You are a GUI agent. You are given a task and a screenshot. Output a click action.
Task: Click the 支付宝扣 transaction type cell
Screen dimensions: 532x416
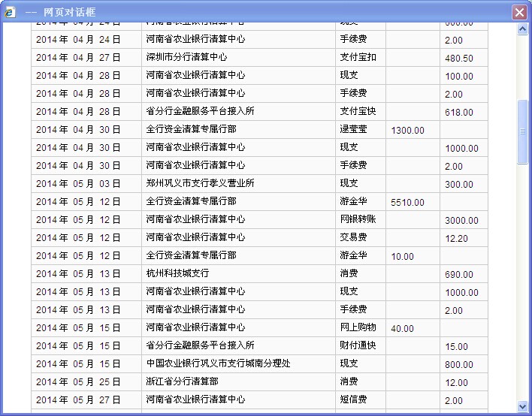(x=358, y=57)
